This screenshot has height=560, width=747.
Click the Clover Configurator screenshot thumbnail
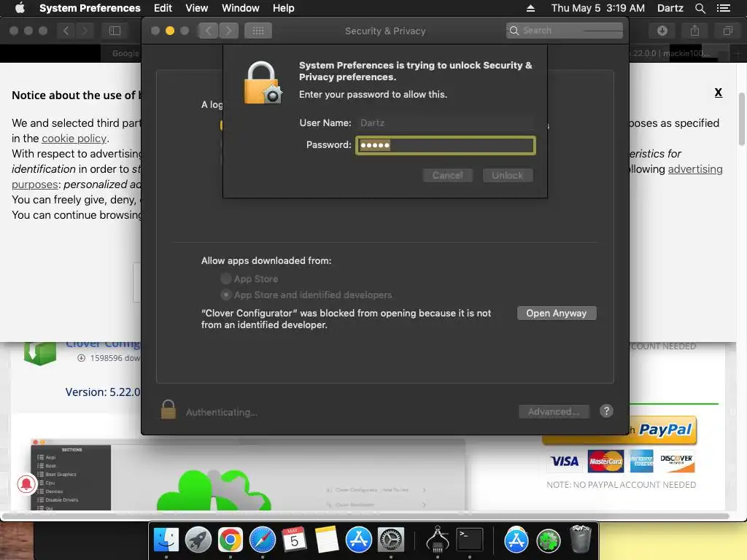(x=248, y=475)
